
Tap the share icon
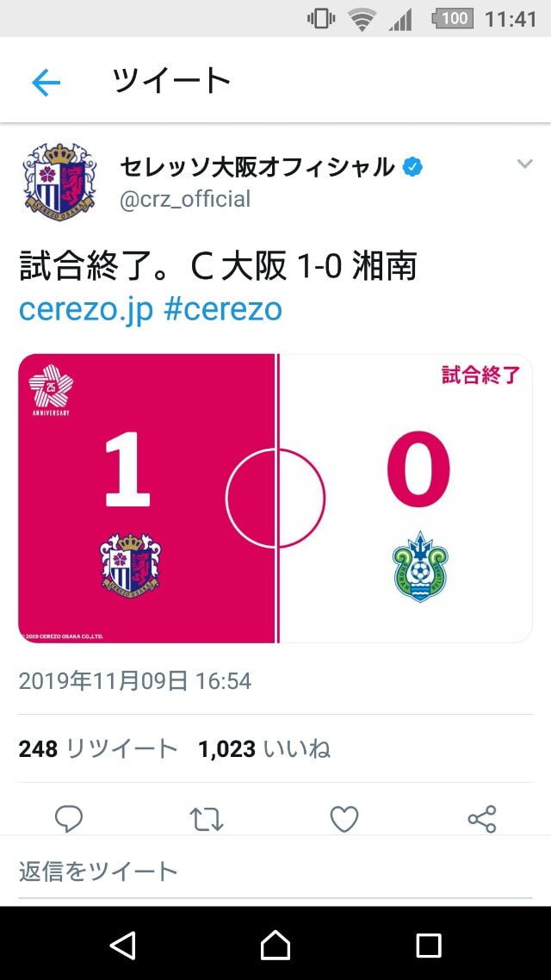click(481, 819)
